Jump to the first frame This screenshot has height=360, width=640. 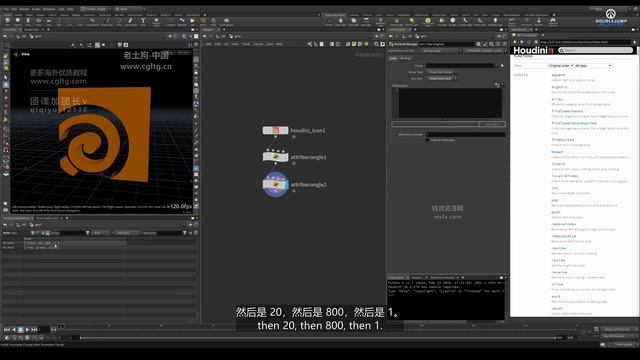tap(7, 329)
